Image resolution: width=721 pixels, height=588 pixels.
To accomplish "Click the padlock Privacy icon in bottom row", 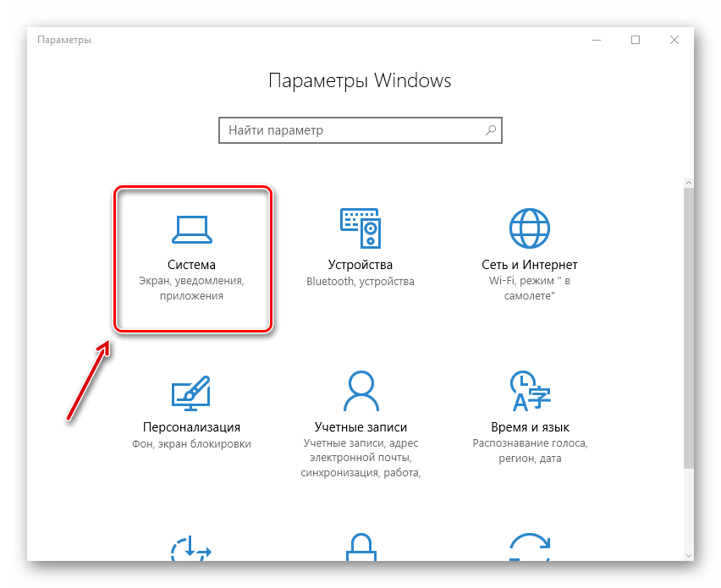I will (x=360, y=548).
